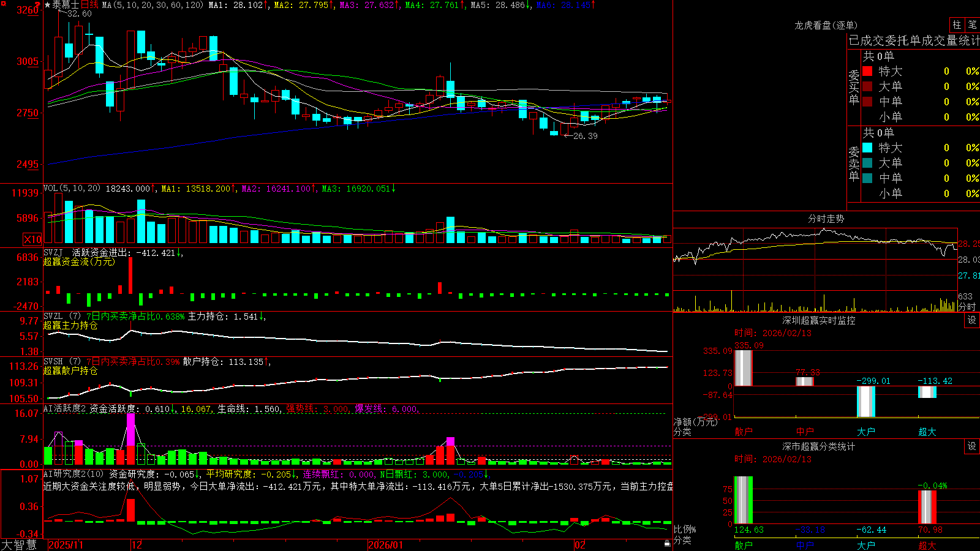Screen dimensions: 980x551
Task: Click the red 特大 buy-order color swatch
Action: 867,71
